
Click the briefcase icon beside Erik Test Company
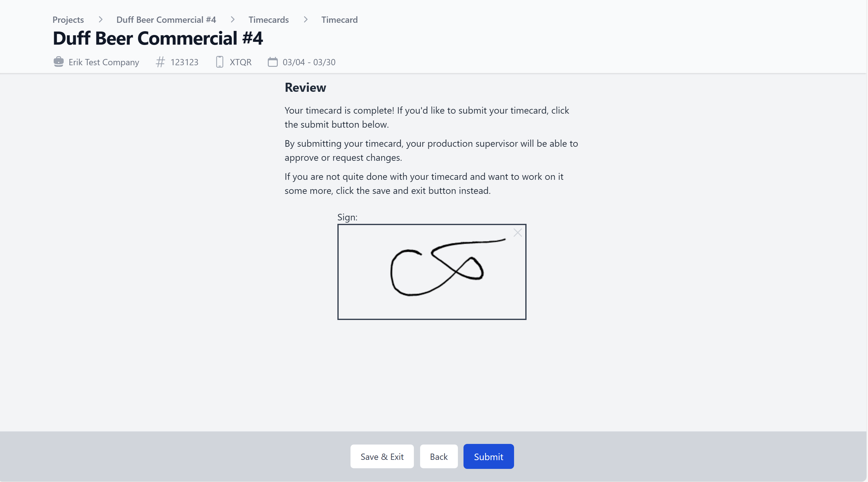pyautogui.click(x=59, y=62)
